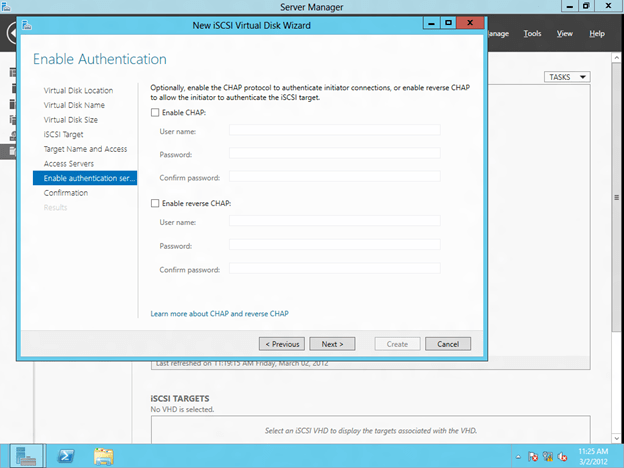The height and width of the screenshot is (468, 624).
Task: Click the CHAP User name field
Action: [x=320, y=129]
